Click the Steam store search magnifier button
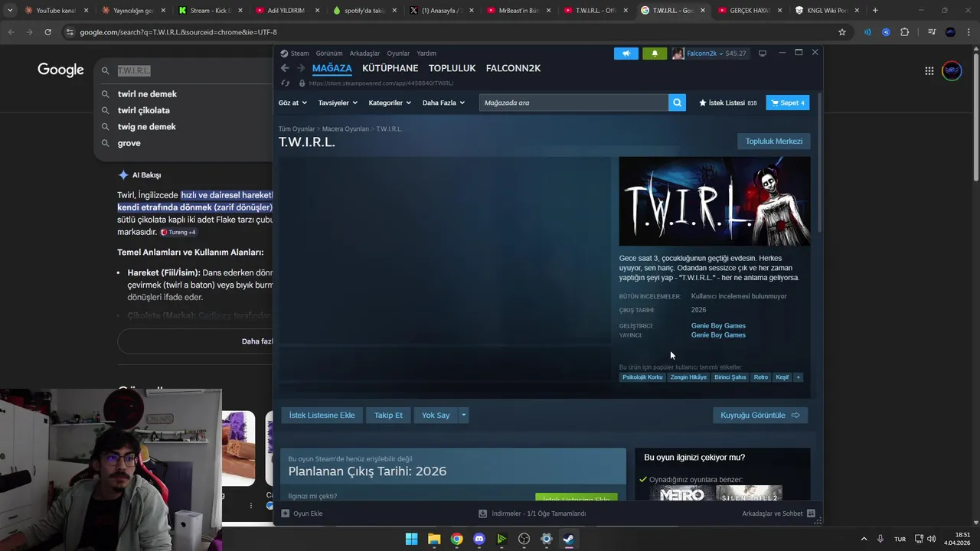The image size is (980, 551). click(677, 103)
